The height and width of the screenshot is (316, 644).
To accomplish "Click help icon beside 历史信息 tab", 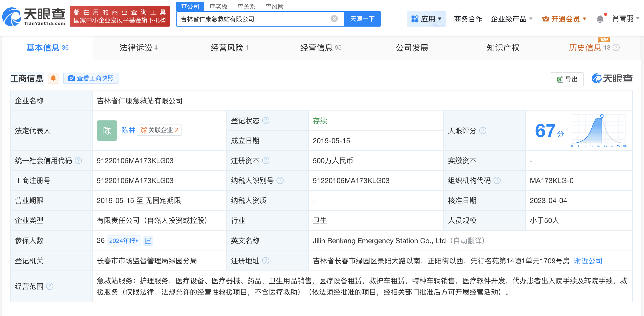I will 616,48.
